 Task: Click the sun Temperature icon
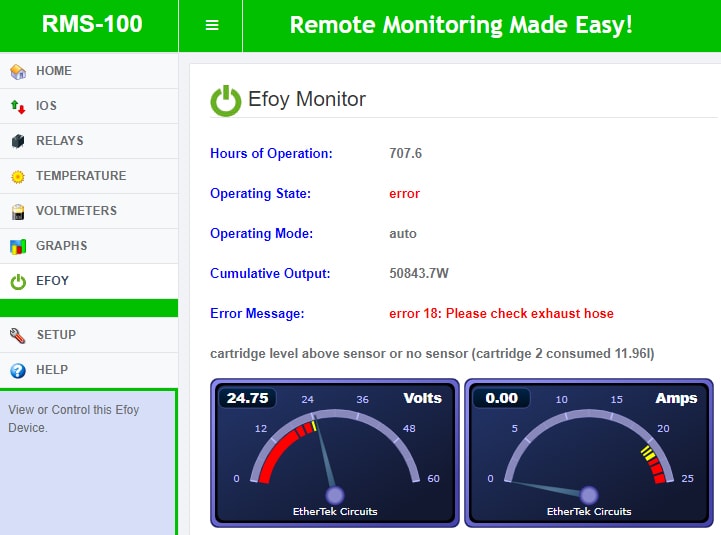tap(17, 176)
